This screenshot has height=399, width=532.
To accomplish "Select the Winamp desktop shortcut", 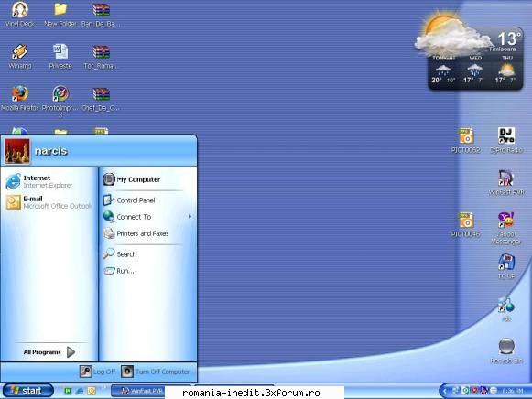I will 19,56.
